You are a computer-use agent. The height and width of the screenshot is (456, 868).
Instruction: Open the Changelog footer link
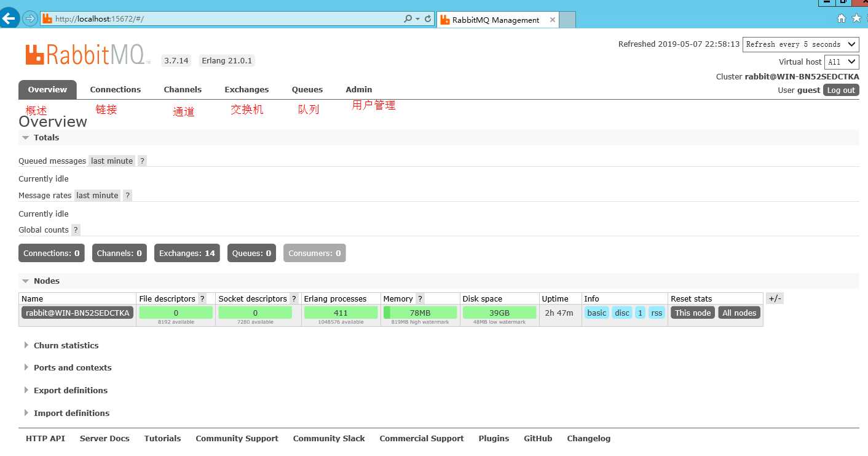[x=589, y=438]
